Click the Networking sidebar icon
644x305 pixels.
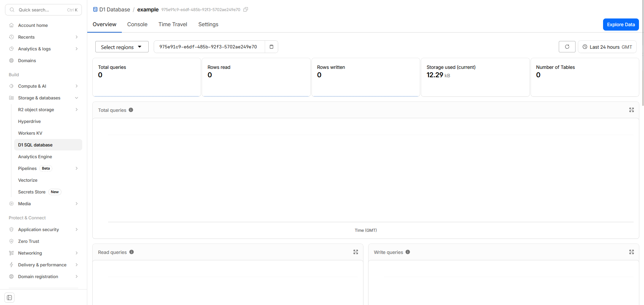click(x=11, y=253)
